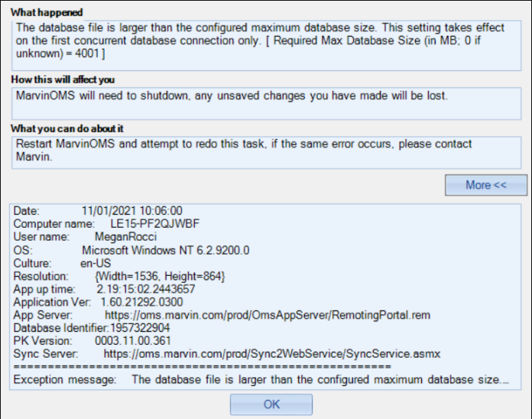Click the Sync Server SyncService.asmx URL
532x419 pixels.
tap(272, 353)
